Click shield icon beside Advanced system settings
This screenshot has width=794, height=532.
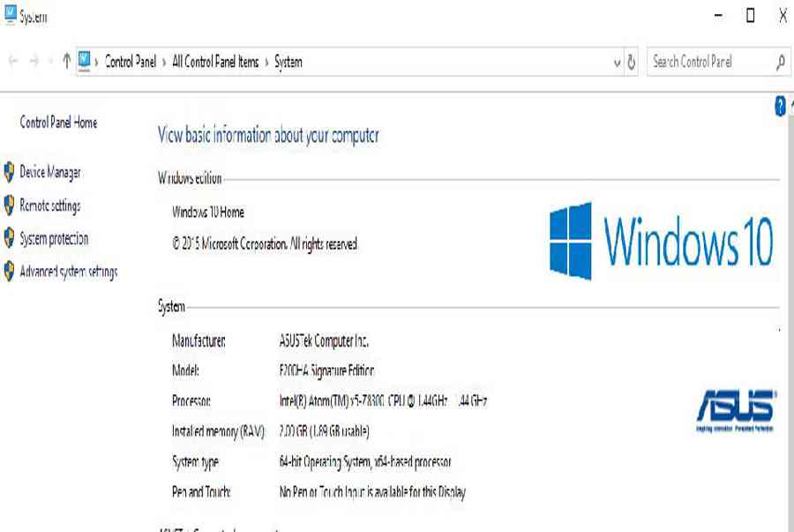[x=9, y=272]
